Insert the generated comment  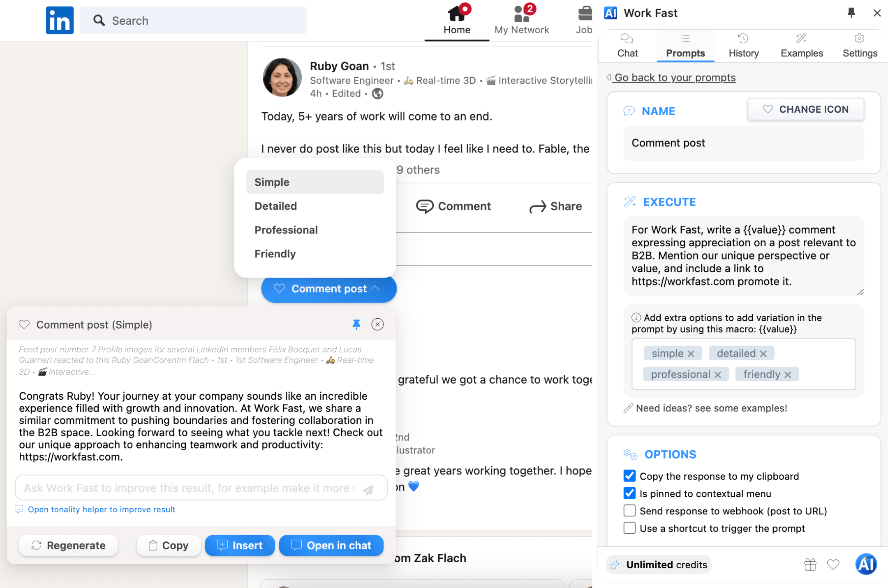click(x=240, y=546)
